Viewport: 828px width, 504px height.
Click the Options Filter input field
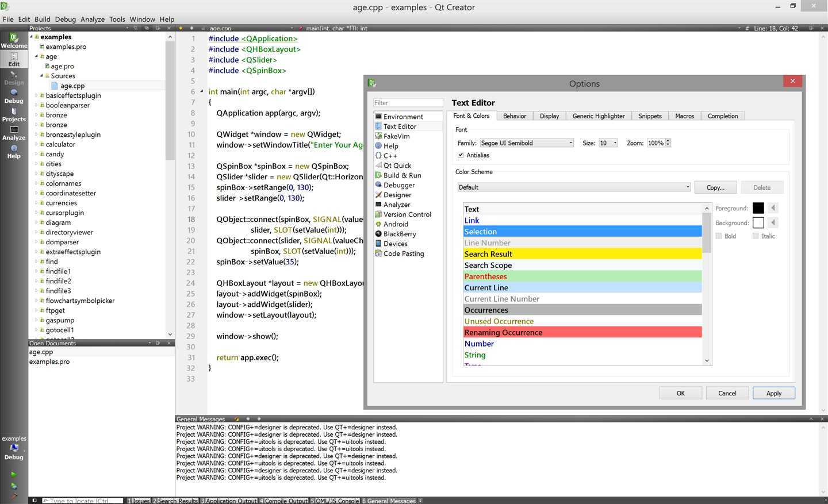coord(408,103)
